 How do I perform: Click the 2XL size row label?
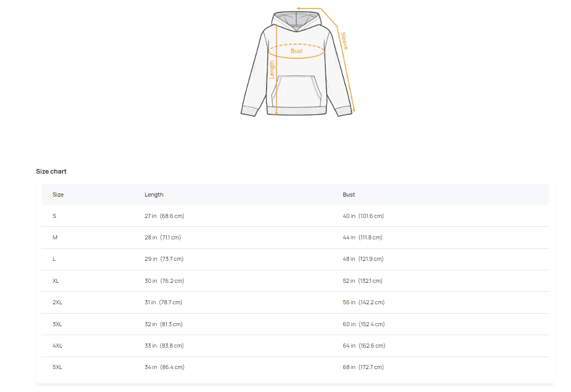(57, 302)
